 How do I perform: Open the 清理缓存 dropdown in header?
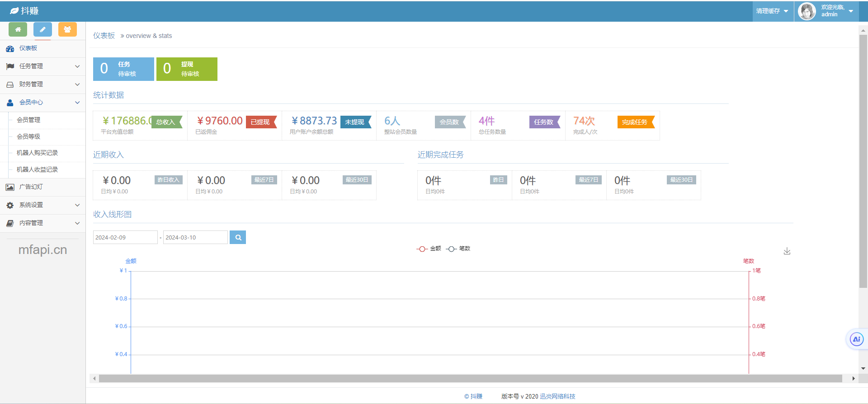pos(772,11)
